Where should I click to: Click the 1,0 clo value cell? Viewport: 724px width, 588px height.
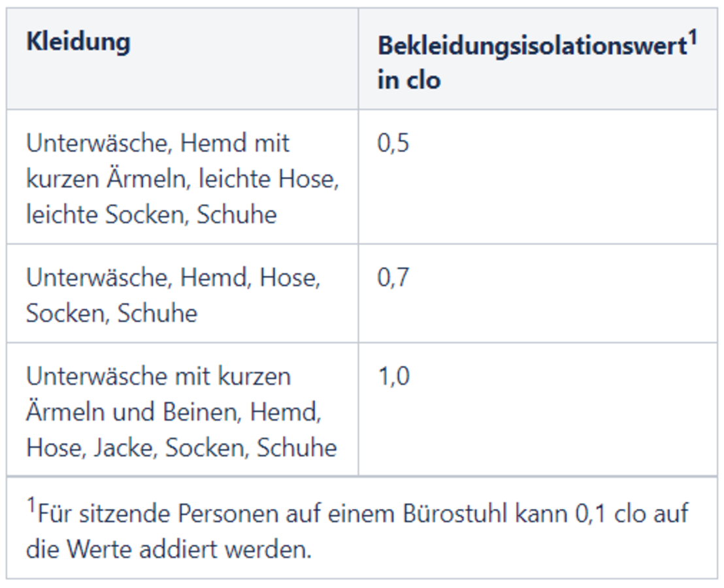coord(393,378)
